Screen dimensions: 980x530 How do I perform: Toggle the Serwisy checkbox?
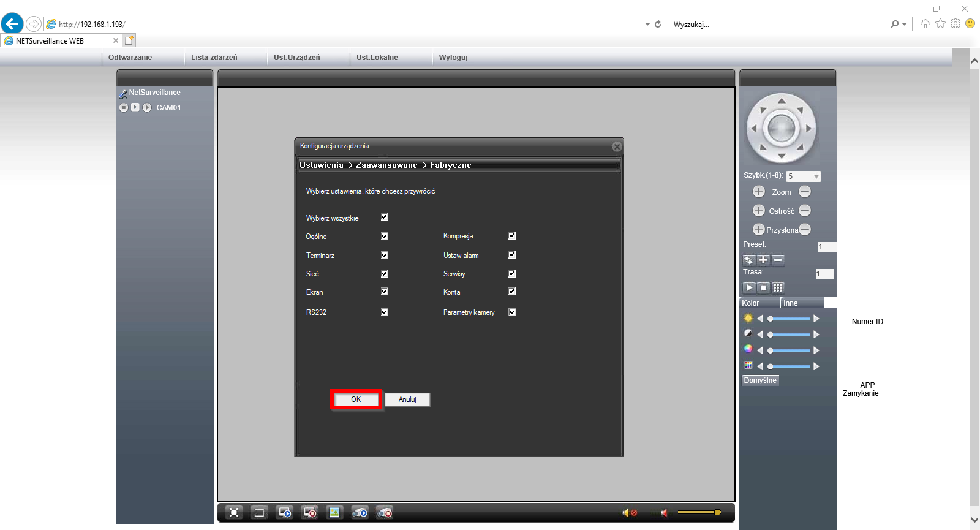(x=512, y=274)
